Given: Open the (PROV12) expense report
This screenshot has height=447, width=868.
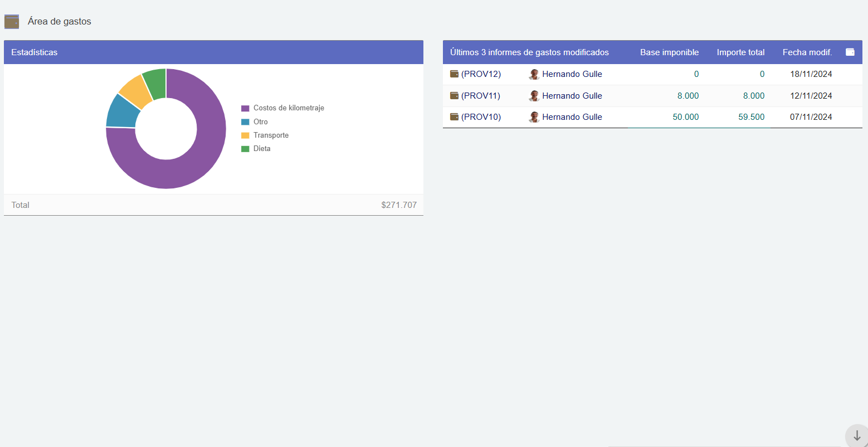Looking at the screenshot, I should click(x=481, y=74).
